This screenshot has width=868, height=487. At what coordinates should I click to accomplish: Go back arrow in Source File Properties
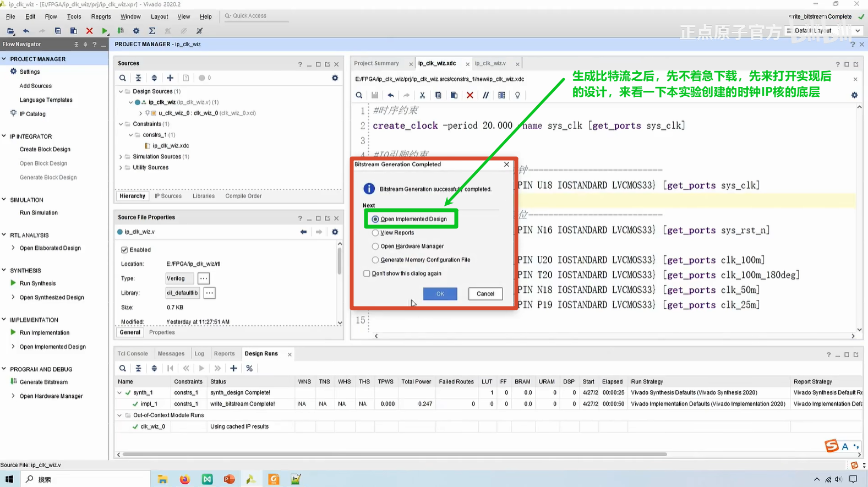click(303, 232)
